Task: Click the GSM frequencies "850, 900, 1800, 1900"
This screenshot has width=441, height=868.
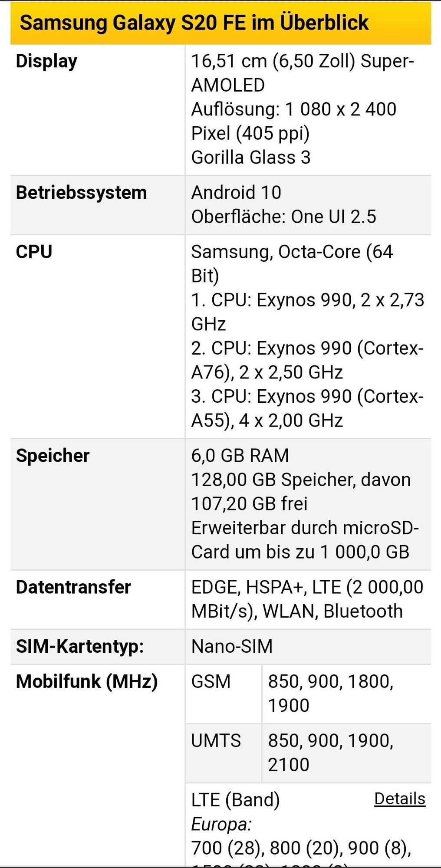Action: pyautogui.click(x=330, y=693)
